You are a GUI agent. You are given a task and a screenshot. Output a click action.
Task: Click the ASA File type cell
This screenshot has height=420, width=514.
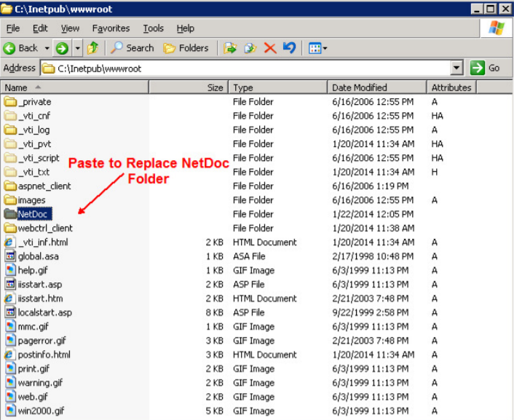point(249,256)
